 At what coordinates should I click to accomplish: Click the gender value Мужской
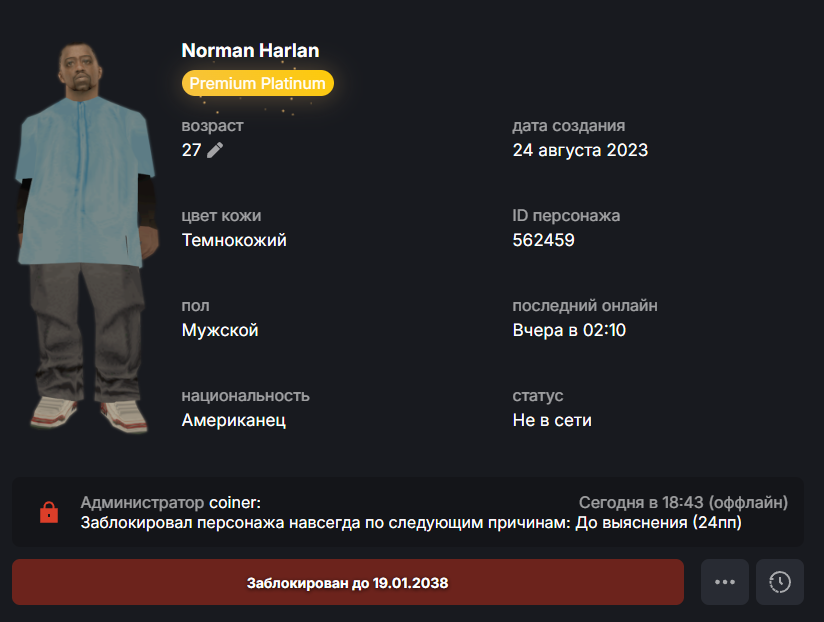click(x=220, y=330)
